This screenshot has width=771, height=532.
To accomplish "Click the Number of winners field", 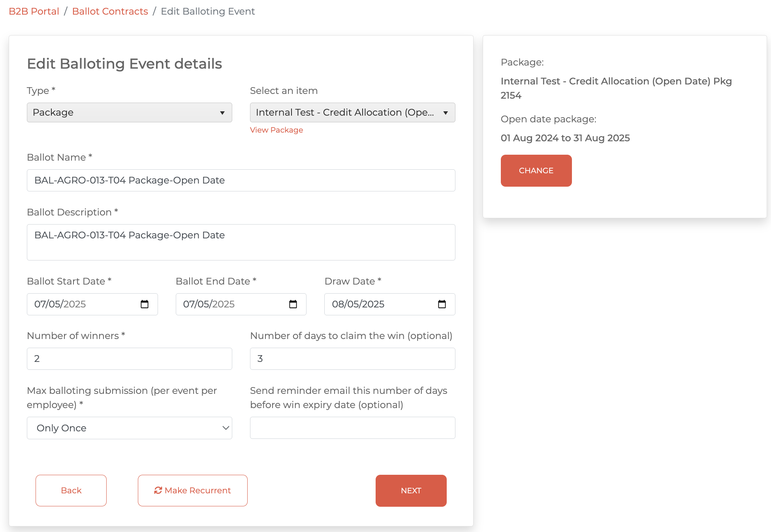I will coord(129,359).
